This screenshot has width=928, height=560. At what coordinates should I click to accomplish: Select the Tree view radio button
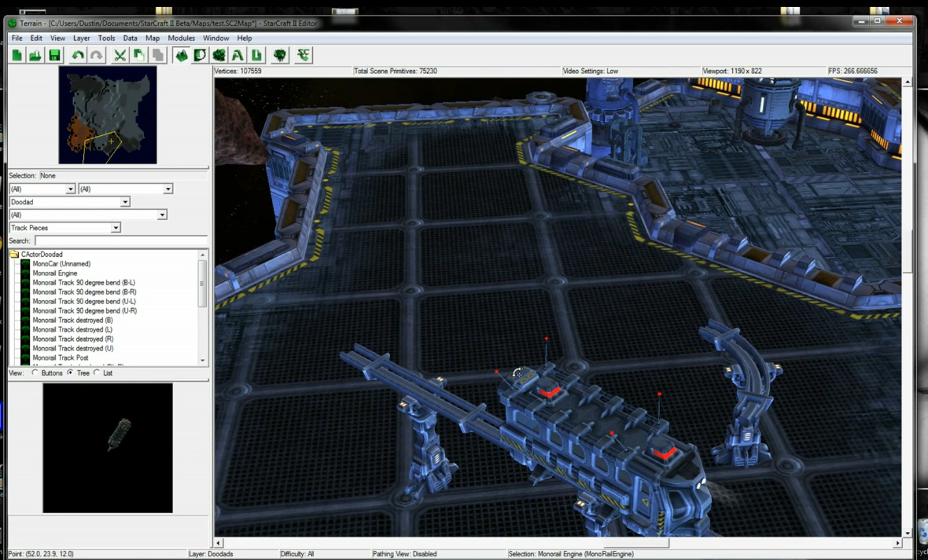pos(70,373)
